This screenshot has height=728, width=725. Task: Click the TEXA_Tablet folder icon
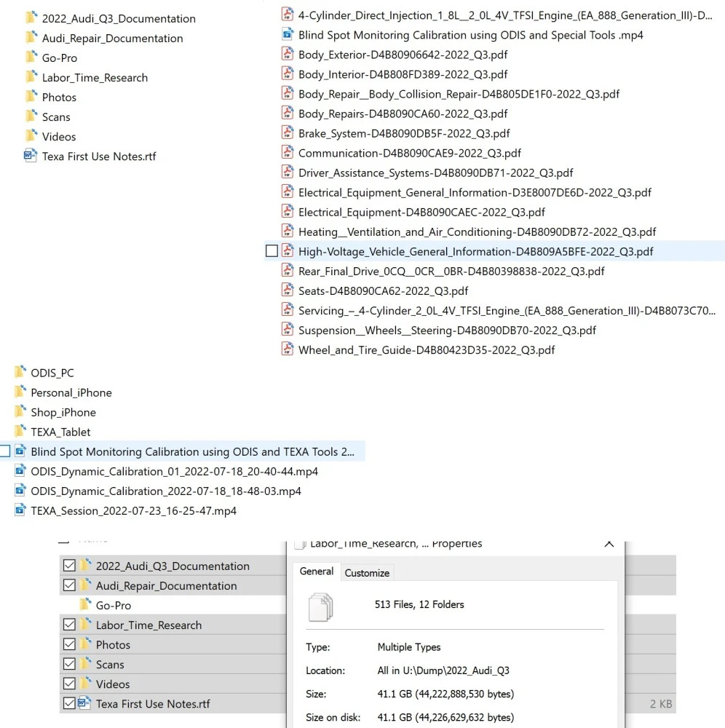(20, 431)
